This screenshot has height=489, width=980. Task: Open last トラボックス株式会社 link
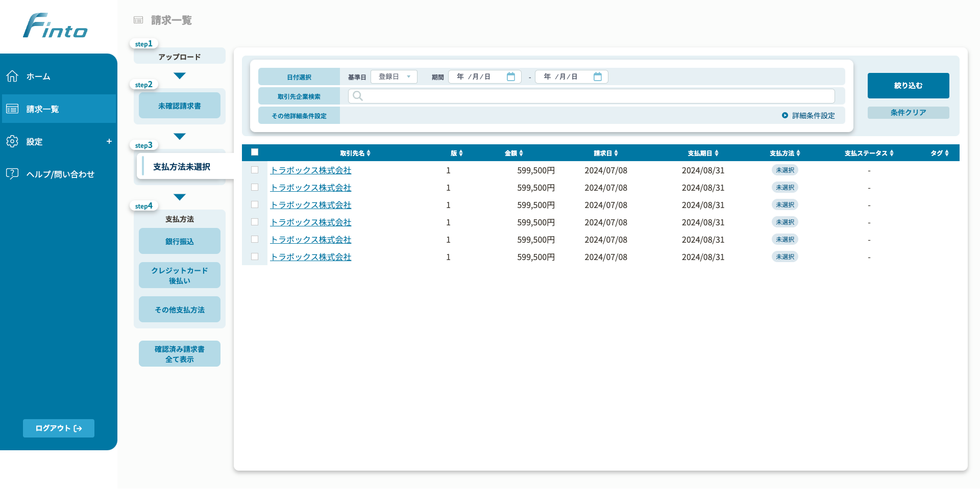coord(311,257)
